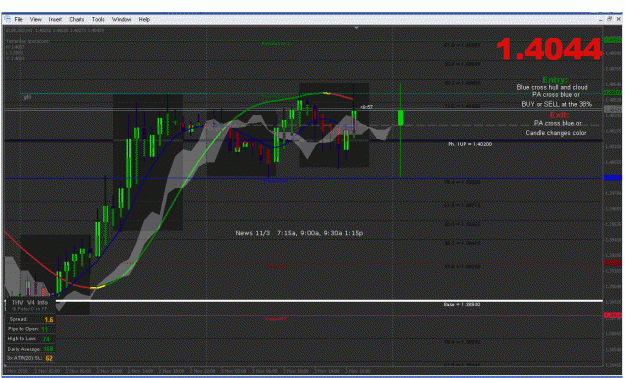Click the red Support 2 label
Image resolution: width=625 pixels, height=378 pixels.
(x=276, y=319)
